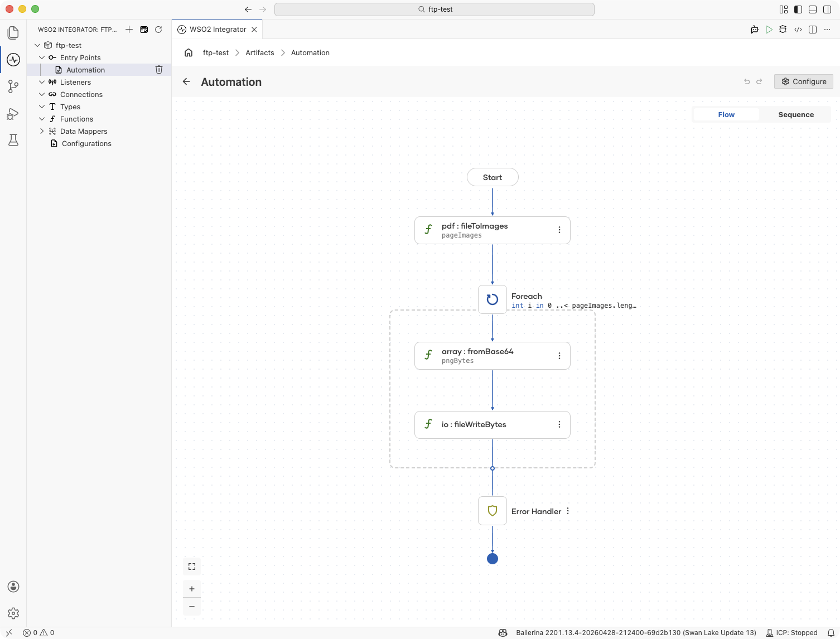Click the ftp-test command center search field

435,9
